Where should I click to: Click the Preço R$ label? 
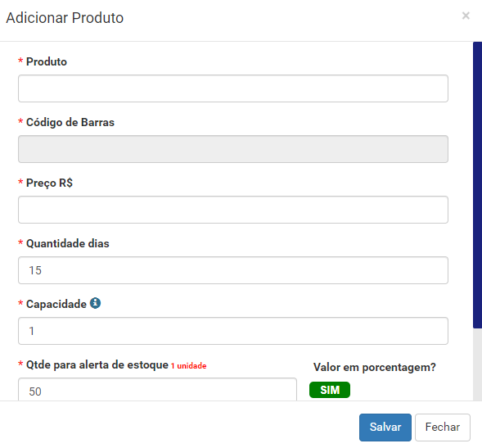pos(49,183)
